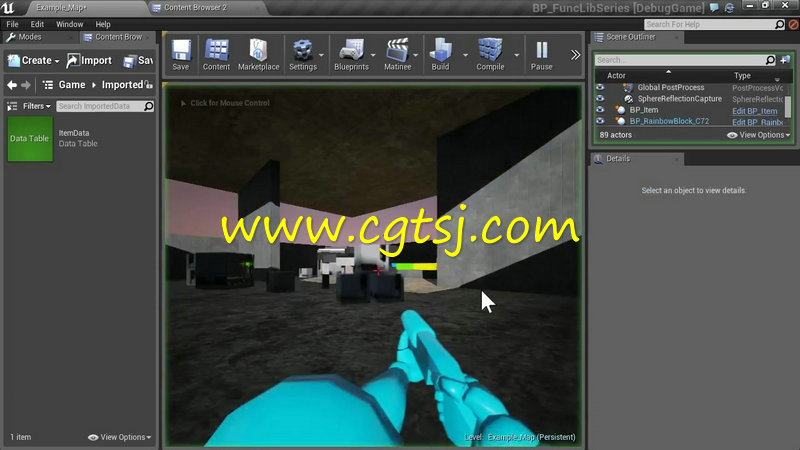Image resolution: width=800 pixels, height=450 pixels.
Task: Toggle the Content Browser lock icon
Action: coord(148,84)
